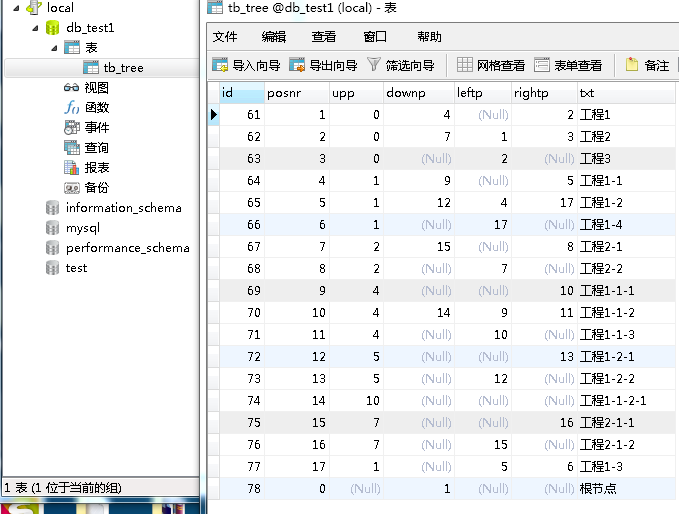Click the id cell 66
Image resolution: width=679 pixels, height=514 pixels.
242,225
